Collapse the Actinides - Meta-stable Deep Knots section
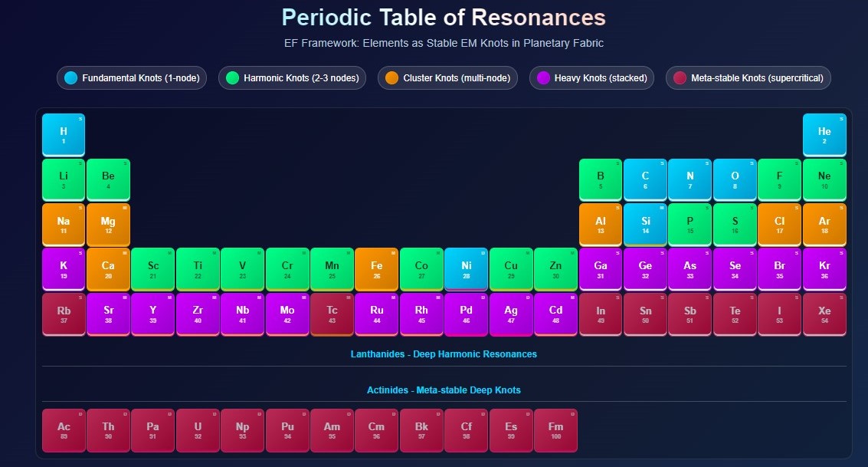This screenshot has width=868, height=467. point(444,390)
